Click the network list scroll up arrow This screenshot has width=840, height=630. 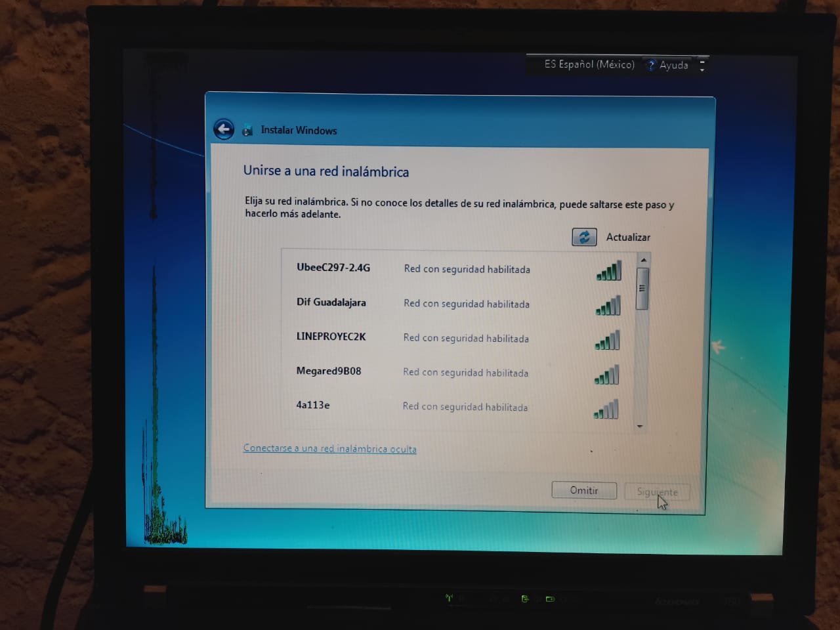(644, 260)
